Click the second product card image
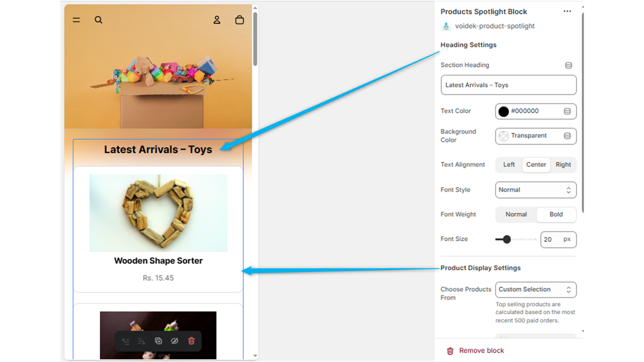644x362 pixels. coord(158,335)
